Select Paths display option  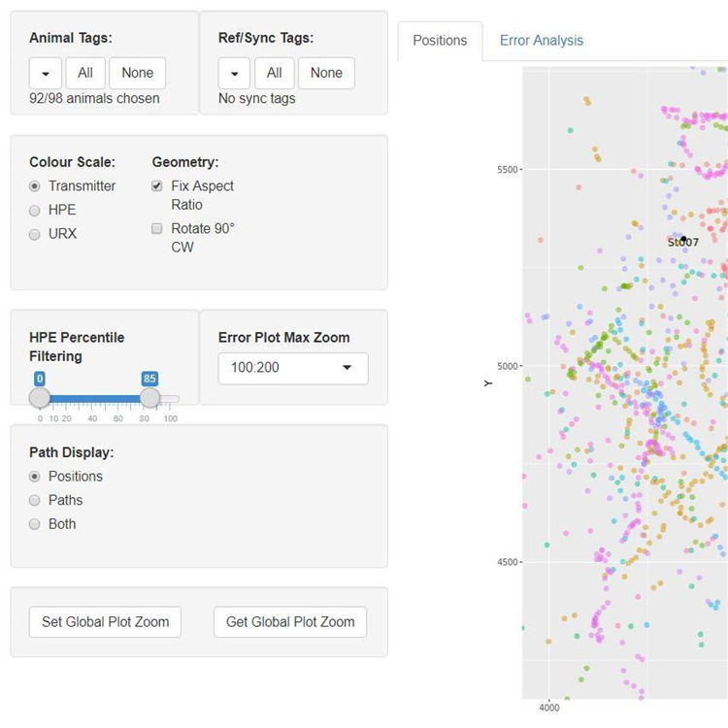click(x=35, y=500)
